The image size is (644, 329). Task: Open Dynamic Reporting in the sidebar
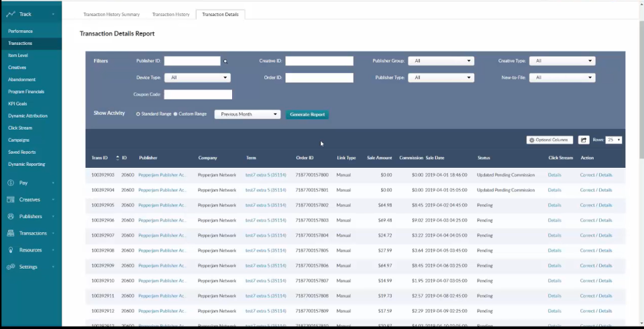tap(27, 164)
